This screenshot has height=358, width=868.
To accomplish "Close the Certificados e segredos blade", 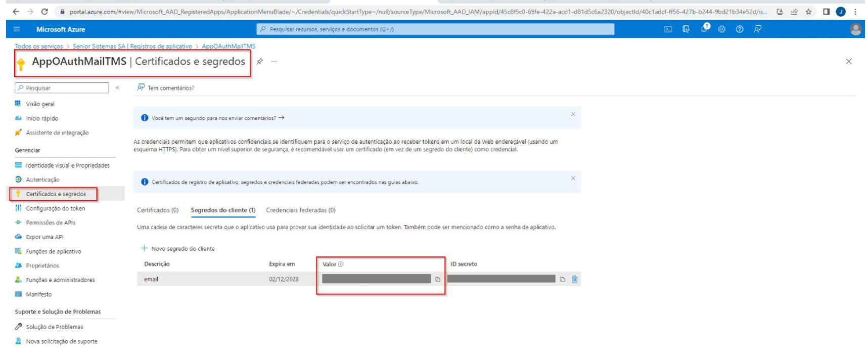I will (849, 61).
